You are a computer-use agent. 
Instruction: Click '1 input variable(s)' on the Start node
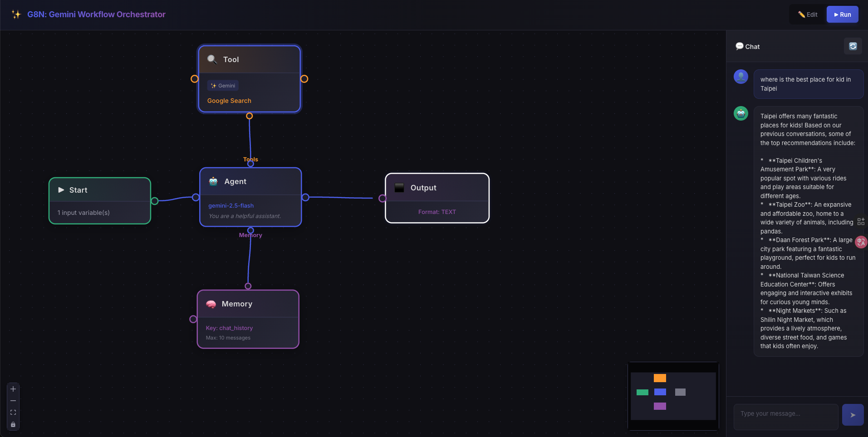pos(83,213)
